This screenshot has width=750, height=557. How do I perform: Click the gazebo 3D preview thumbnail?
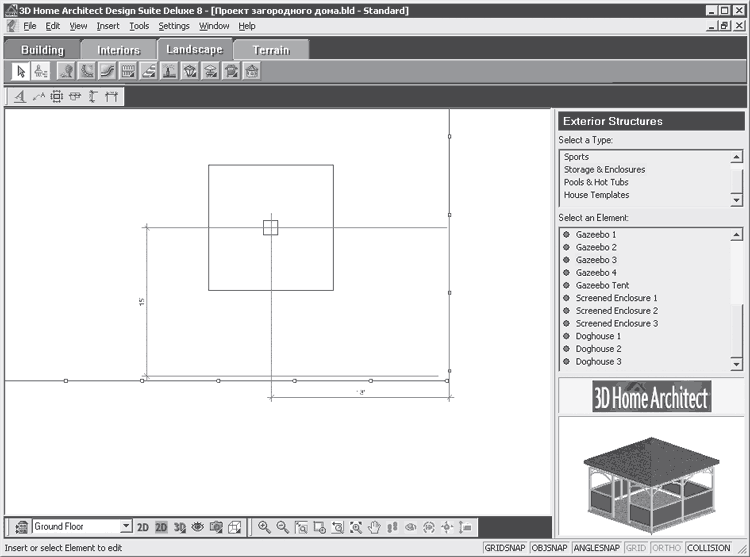pyautogui.click(x=651, y=484)
